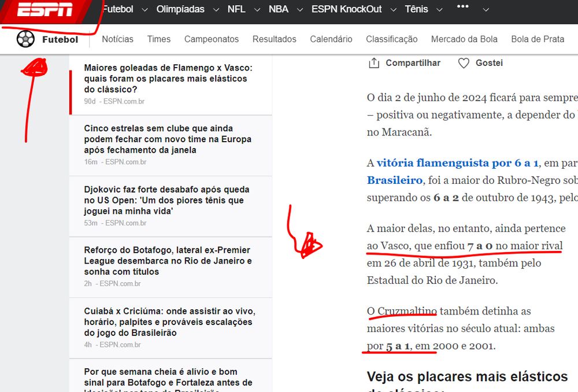Click the text '5 a 1' in article
This screenshot has width=578, height=392.
[398, 346]
